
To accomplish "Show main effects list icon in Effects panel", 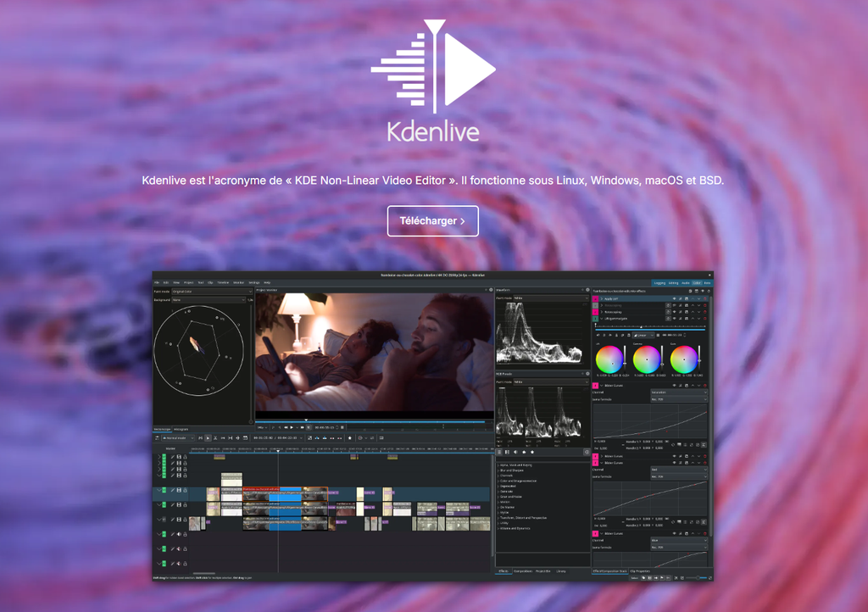I will [x=499, y=452].
